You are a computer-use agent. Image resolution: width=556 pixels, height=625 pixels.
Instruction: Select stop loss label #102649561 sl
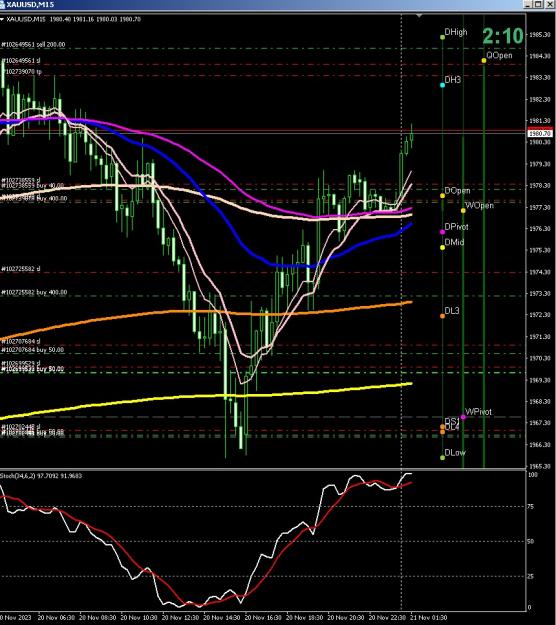[x=21, y=61]
